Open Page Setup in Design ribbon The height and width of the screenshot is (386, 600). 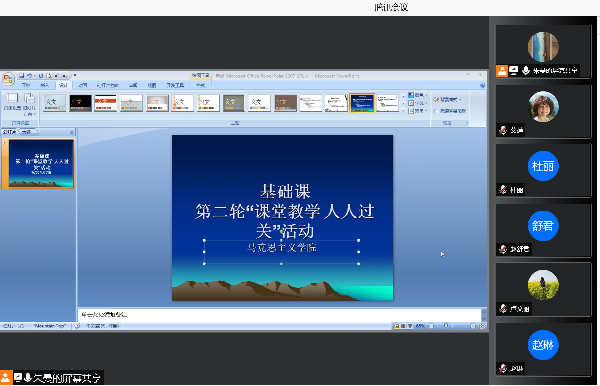click(x=12, y=103)
